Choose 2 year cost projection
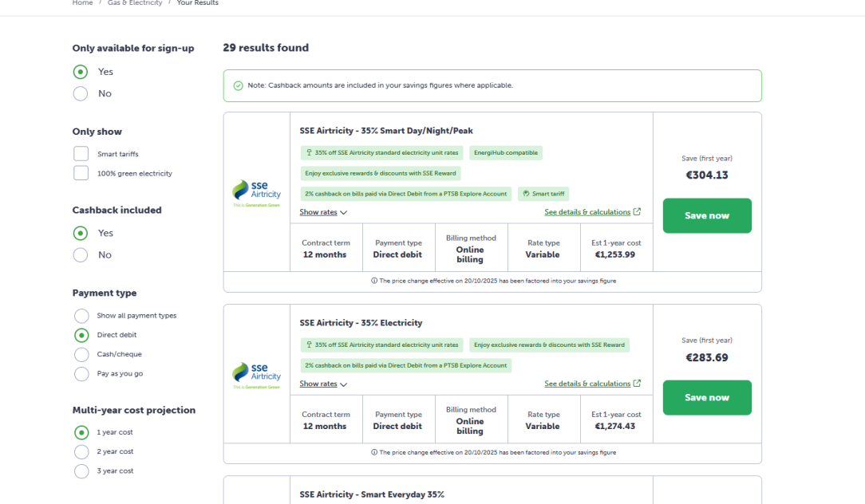 (x=81, y=451)
